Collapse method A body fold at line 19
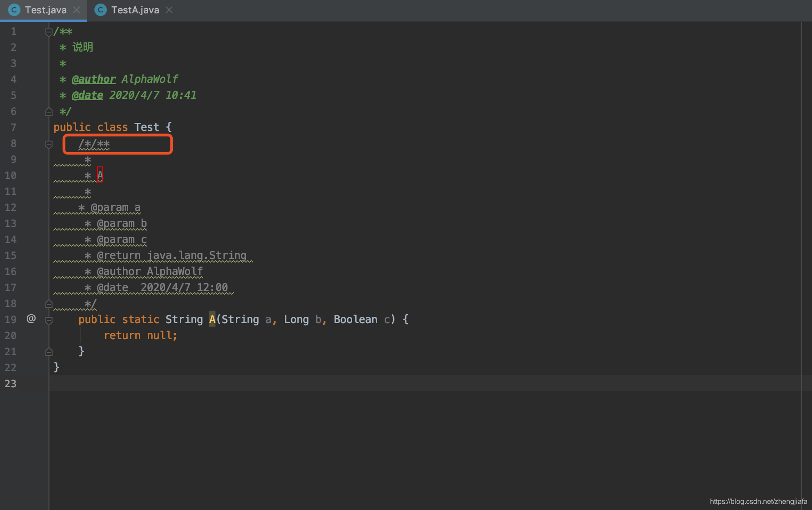Screen dimensions: 812x510 tap(49, 320)
